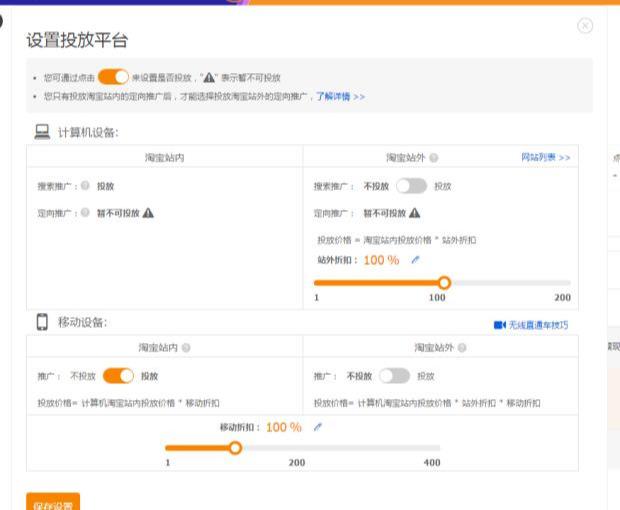
Task: Open the 网站列表 >> link
Action: click(545, 157)
